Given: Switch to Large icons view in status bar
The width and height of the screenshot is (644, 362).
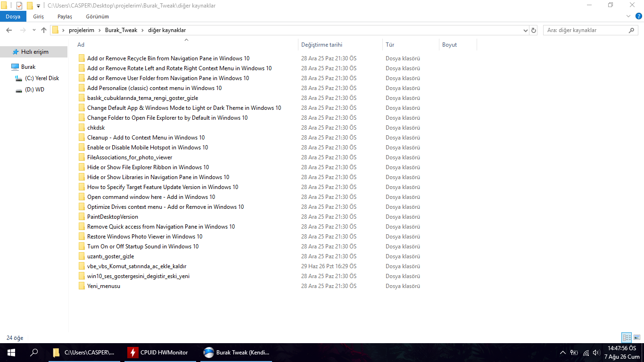Looking at the screenshot, I should coord(637,337).
